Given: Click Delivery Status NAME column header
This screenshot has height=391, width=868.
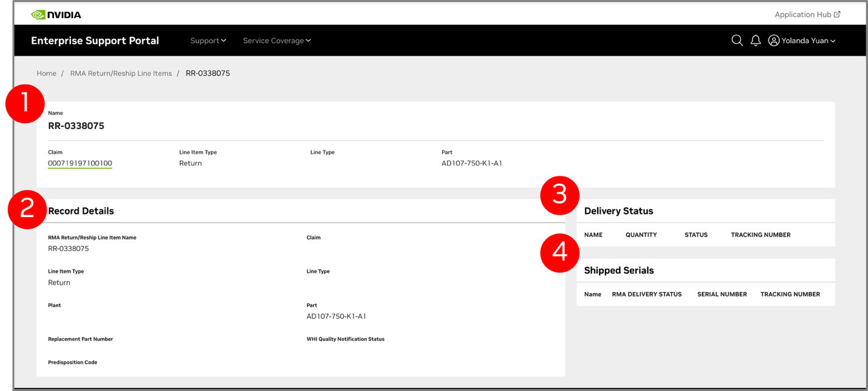Looking at the screenshot, I should click(x=593, y=235).
